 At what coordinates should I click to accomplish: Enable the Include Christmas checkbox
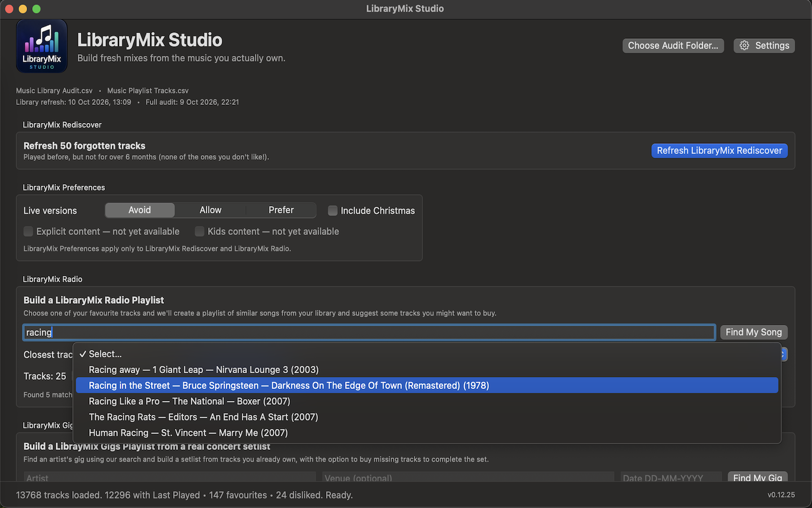pyautogui.click(x=333, y=211)
